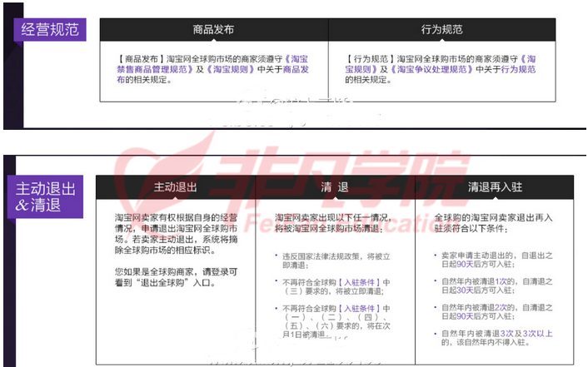588x367 pixels.
Task: Open the 清 退 column header
Action: click(x=335, y=186)
